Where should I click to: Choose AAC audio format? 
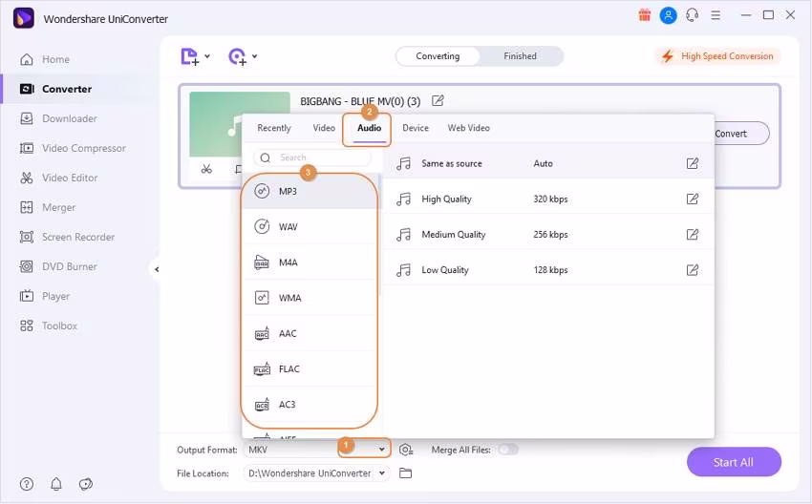tap(310, 333)
